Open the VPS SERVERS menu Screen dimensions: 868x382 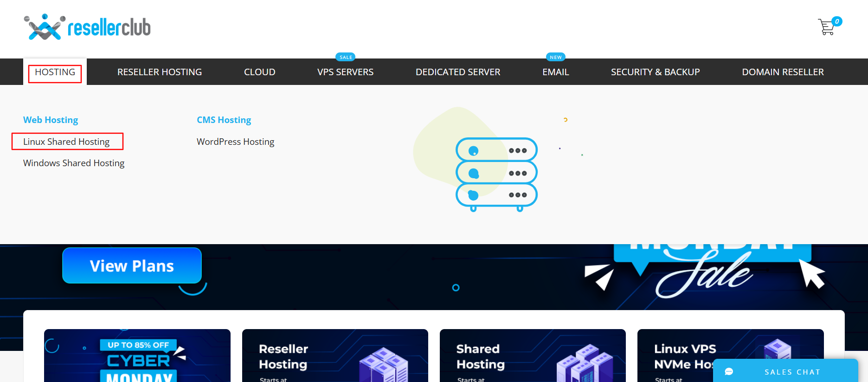click(x=346, y=72)
